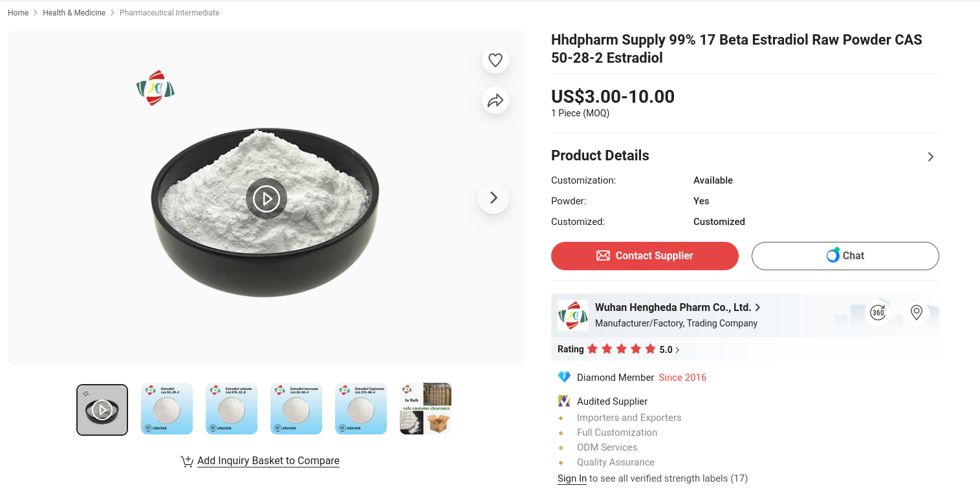Open Wuhan Hengheda Pharm Co., Ltd. company page
The height and width of the screenshot is (503, 980).
pyautogui.click(x=673, y=308)
